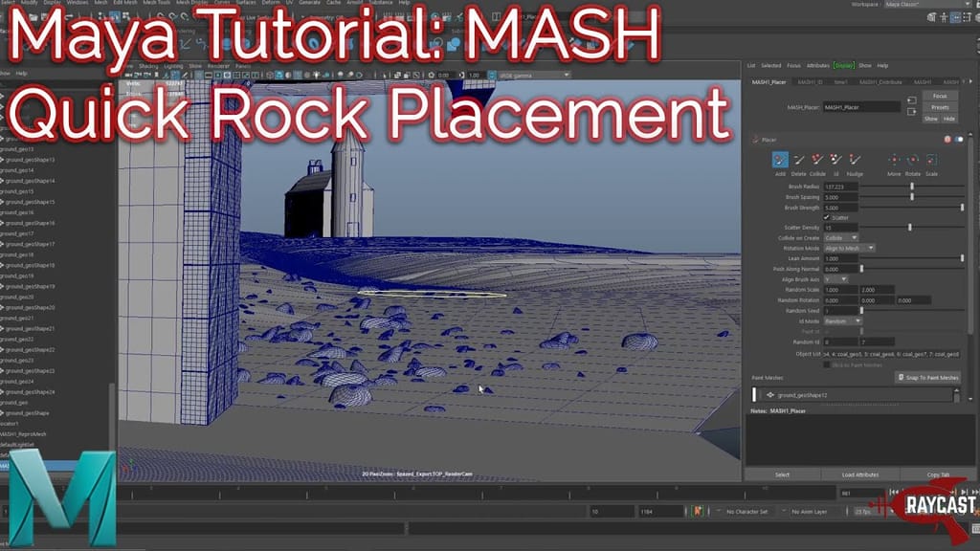This screenshot has height=551, width=980.
Task: Flip the enable toggle atop the Placer panel
Action: (958, 139)
